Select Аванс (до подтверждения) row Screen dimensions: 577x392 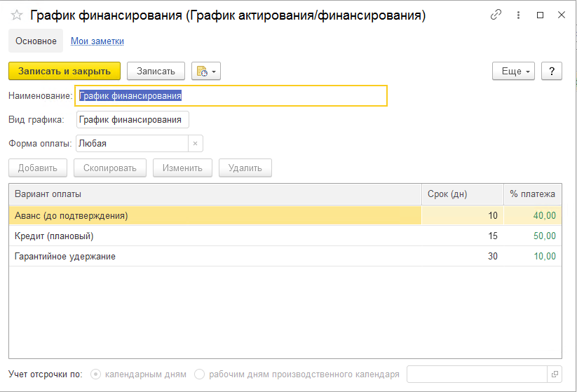click(285, 215)
